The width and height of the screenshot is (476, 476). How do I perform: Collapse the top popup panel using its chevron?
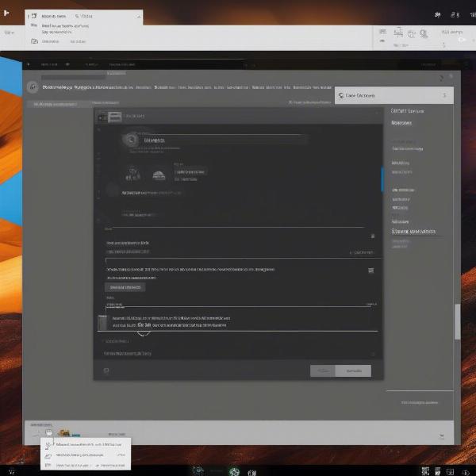click(x=139, y=17)
